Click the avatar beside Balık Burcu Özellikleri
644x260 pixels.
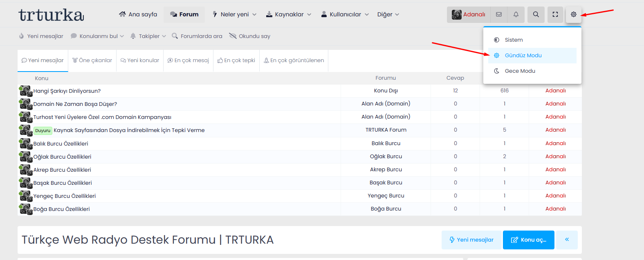click(x=25, y=143)
